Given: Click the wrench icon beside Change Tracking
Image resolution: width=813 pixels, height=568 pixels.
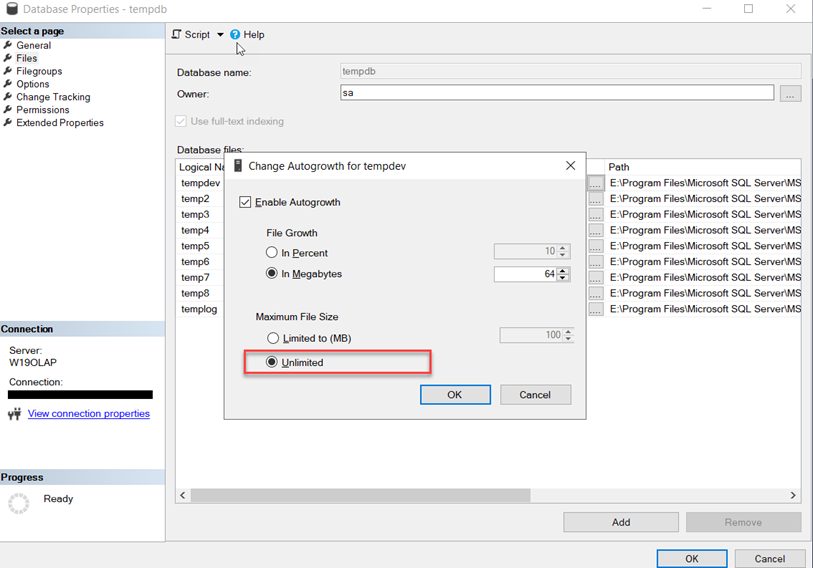Looking at the screenshot, I should [8, 96].
